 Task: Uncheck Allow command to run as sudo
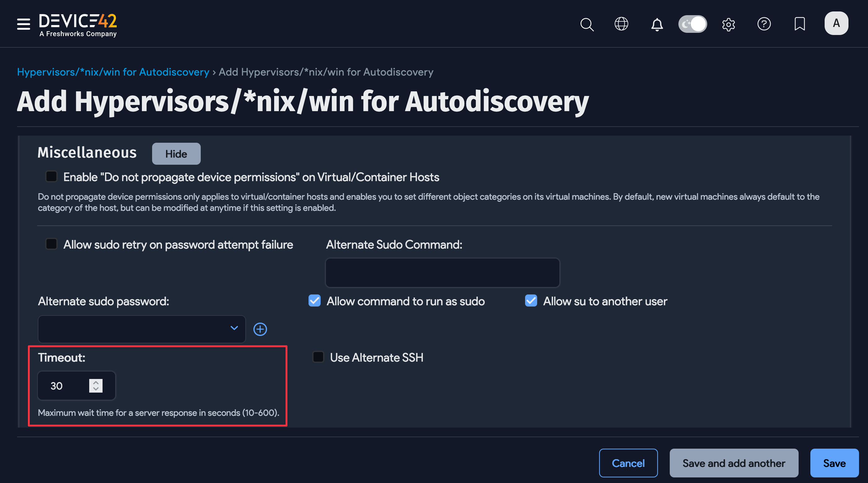pos(314,300)
